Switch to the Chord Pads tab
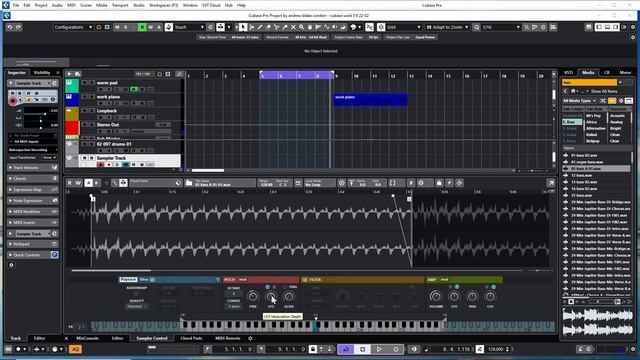Viewport: 640px width, 360px height. (191, 338)
